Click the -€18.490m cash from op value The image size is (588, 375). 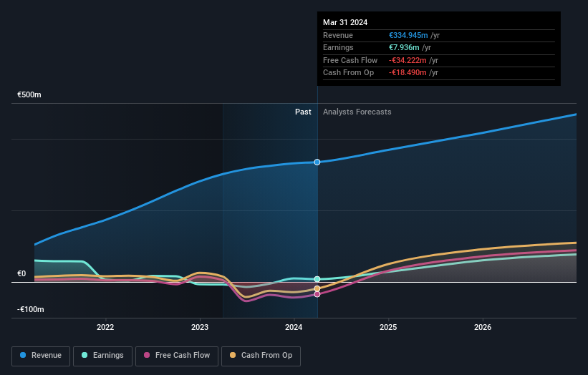click(408, 73)
